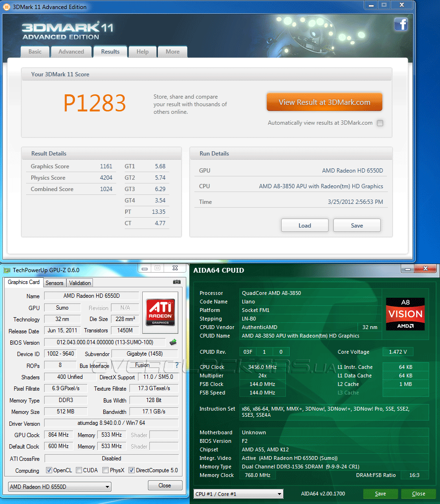The image size is (440, 504).
Task: Maximize the 3DMark 11 window
Action: [384, 5]
